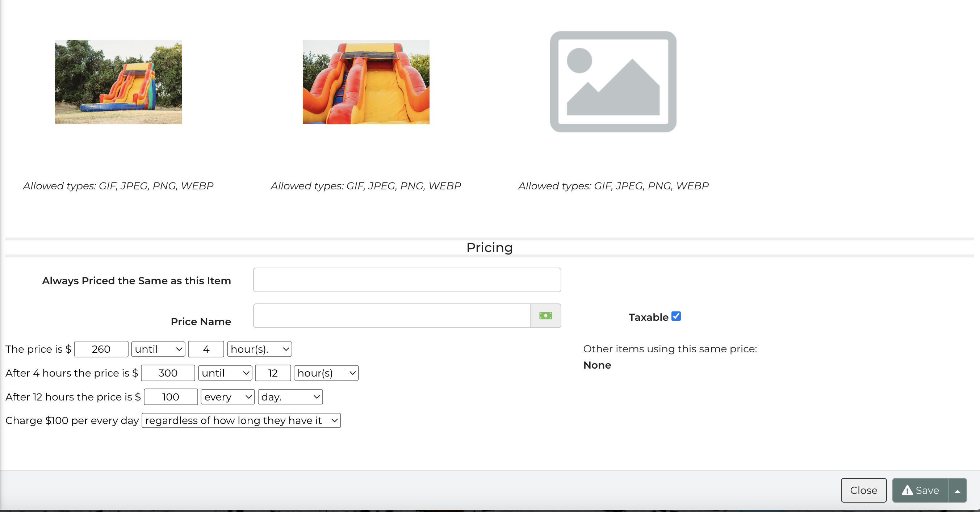Click the gray image placeholder icon

click(x=613, y=82)
